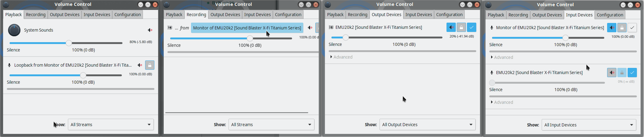Viewport: 644px width, 137px height.
Task: Adjust the Loopback playback volume slider handle
Action: pos(83,75)
